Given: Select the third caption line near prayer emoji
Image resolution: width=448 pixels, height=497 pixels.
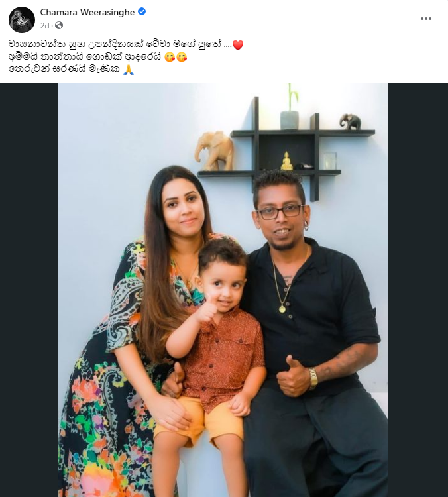Looking at the screenshot, I should [x=72, y=70].
